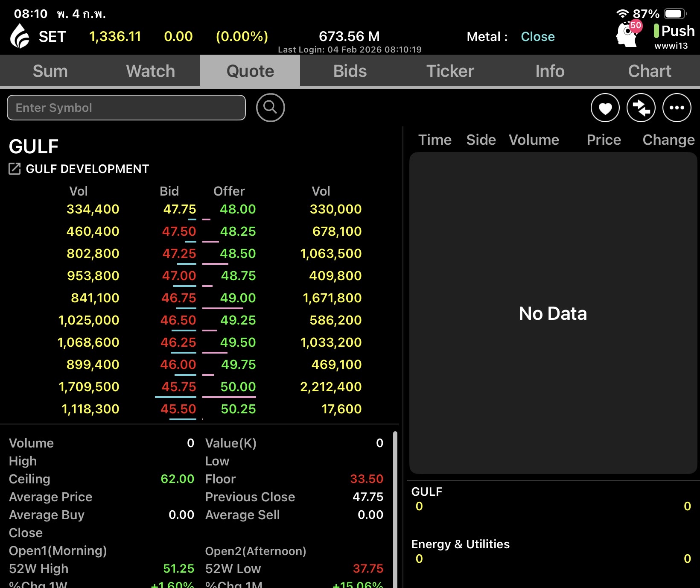Select offer price 49.75
700x588 pixels.
[238, 364]
